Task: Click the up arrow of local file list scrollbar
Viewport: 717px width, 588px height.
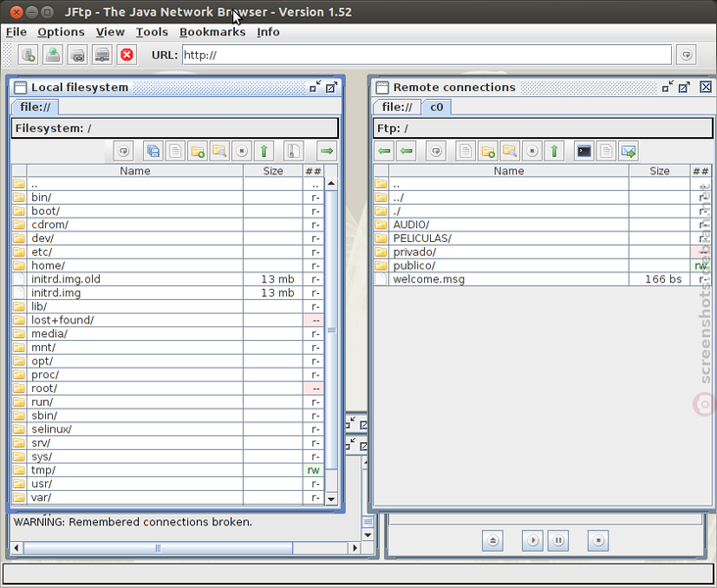Action: coord(331,183)
